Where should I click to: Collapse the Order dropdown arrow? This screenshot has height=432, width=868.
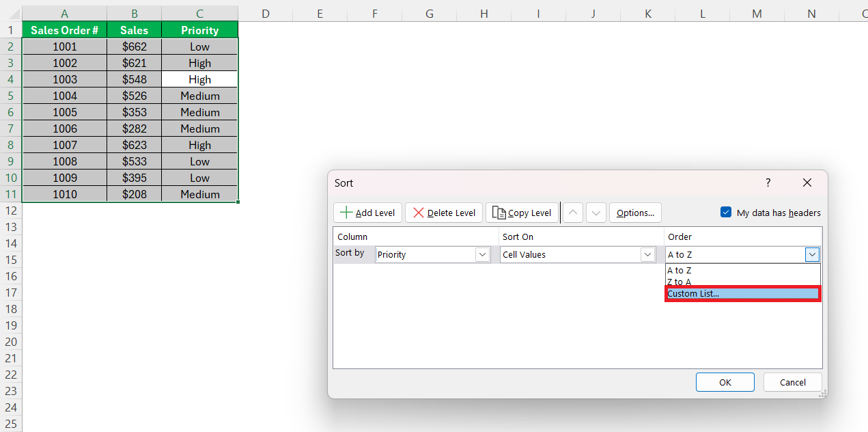coord(812,254)
